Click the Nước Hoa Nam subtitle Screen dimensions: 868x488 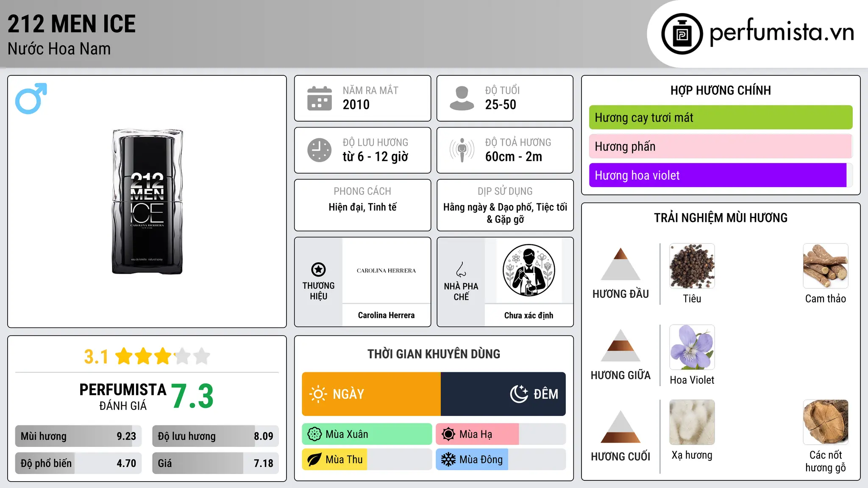59,49
